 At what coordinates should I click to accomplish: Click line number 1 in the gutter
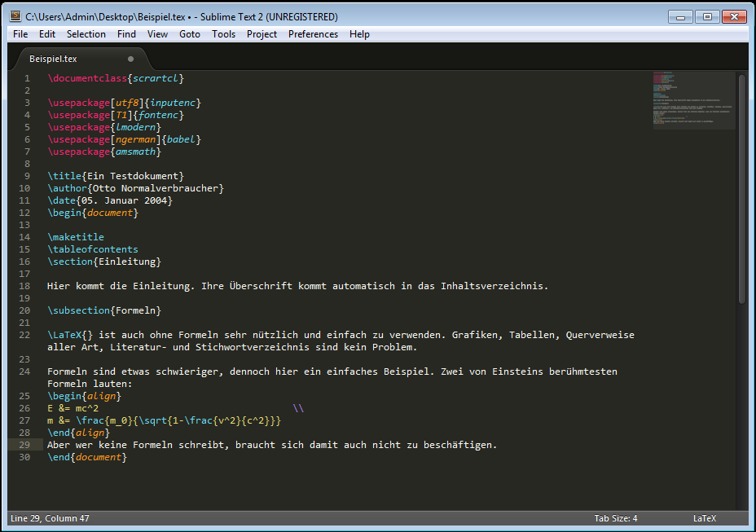click(27, 78)
